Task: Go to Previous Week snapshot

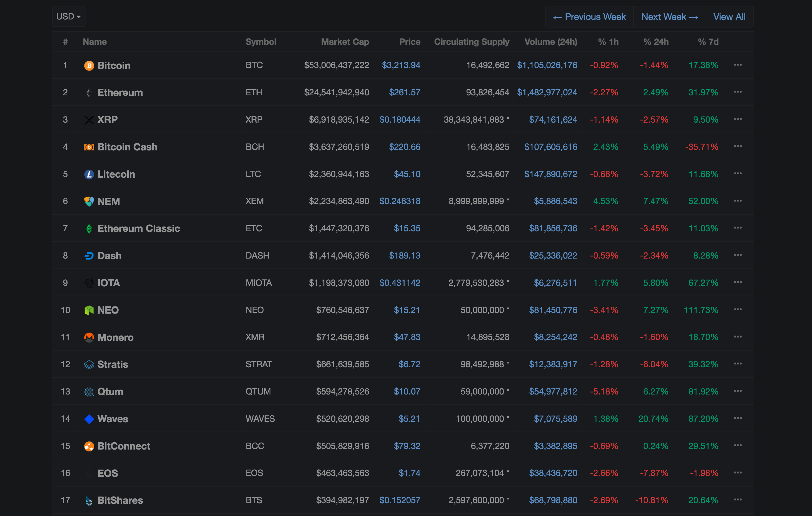Action: click(589, 17)
